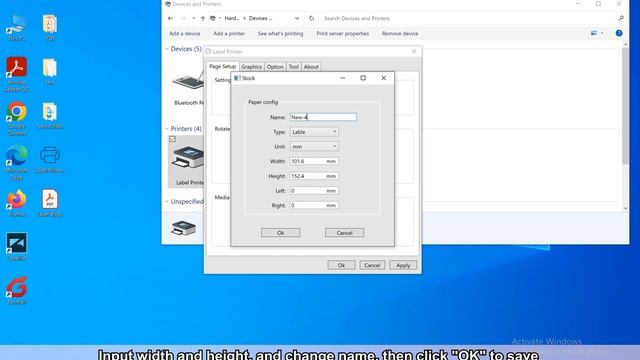The image size is (640, 360).
Task: Open the PDF file icon below Label Printer shortcut
Action: (x=50, y=203)
